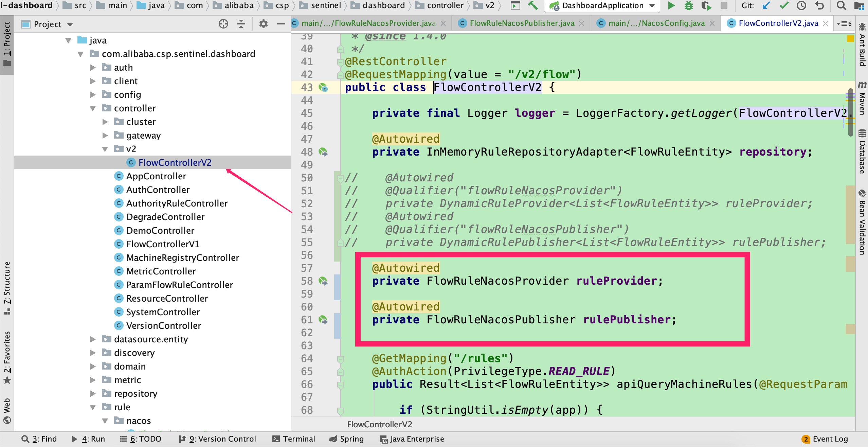Viewport: 868px width, 447px height.
Task: Open the Event Log
Action: [x=825, y=439]
